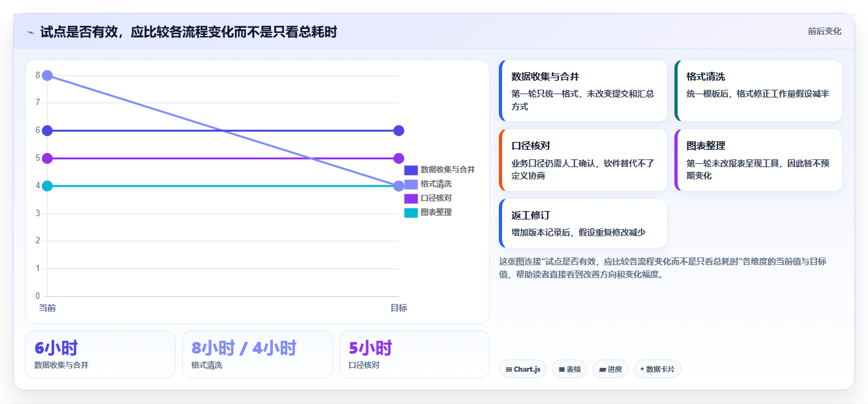The height and width of the screenshot is (404, 868).
Task: Select the 进度 tag
Action: coord(610,369)
